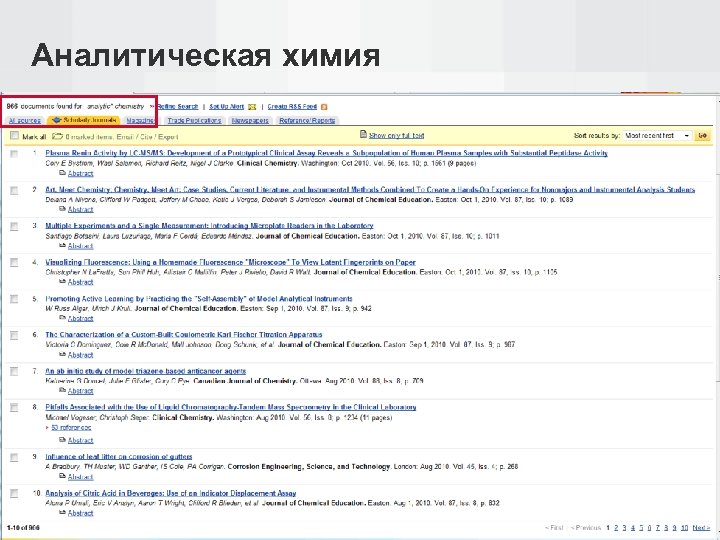Go to results page 2
The height and width of the screenshot is (540, 720).
tap(616, 528)
